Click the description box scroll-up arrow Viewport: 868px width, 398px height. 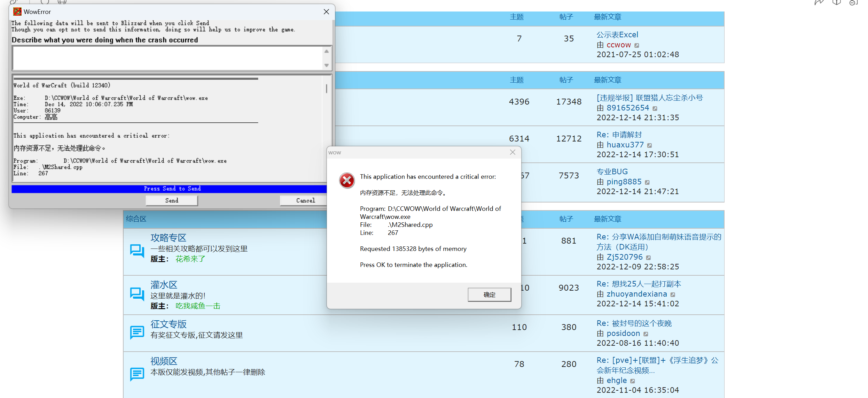coord(327,52)
